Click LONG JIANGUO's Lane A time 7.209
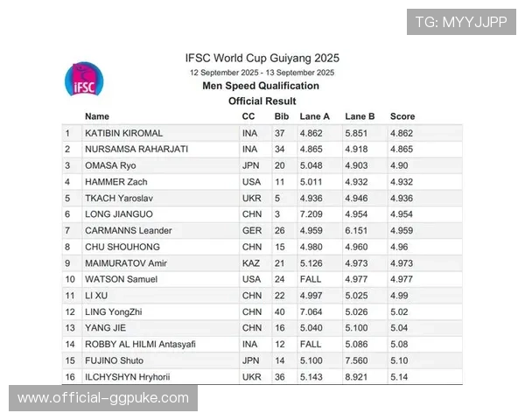This screenshot has width=525, height=420. click(311, 214)
